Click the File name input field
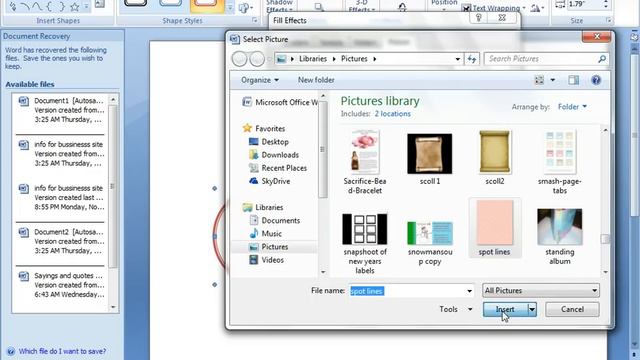Screen dimensions: 640x360 coord(407,291)
